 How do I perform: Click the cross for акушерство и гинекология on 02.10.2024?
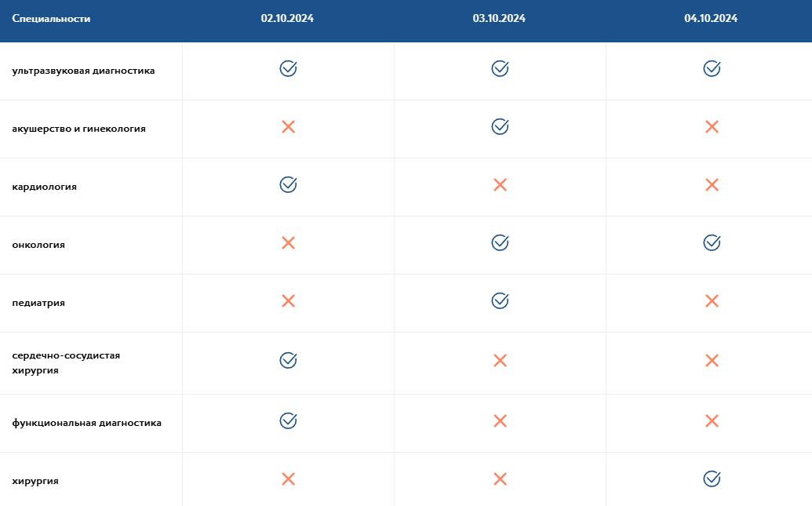[288, 126]
